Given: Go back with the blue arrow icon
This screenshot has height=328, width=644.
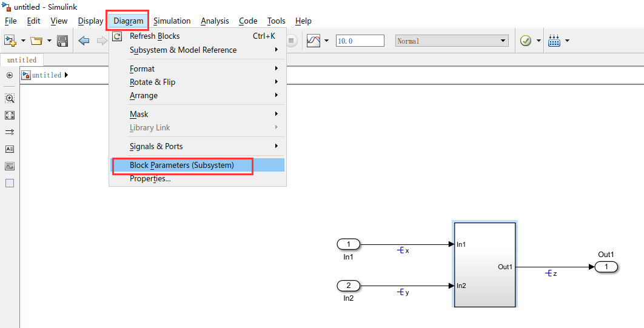Looking at the screenshot, I should (84, 41).
